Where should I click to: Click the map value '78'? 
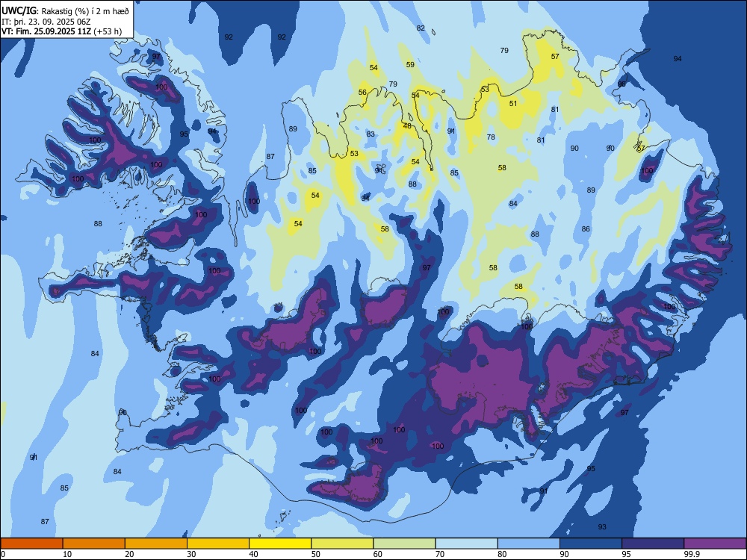pos(491,137)
